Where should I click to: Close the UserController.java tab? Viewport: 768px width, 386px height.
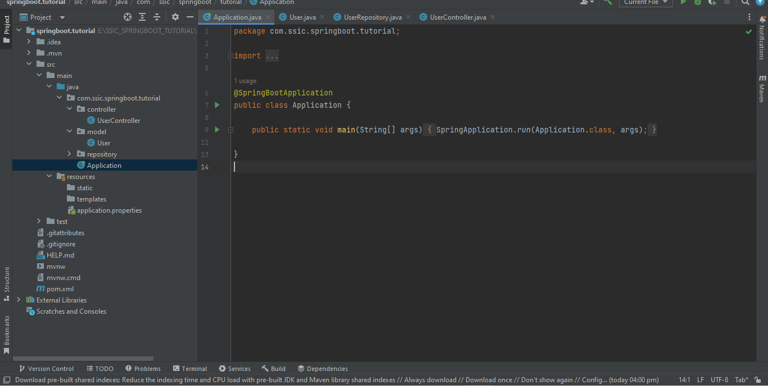pos(492,17)
